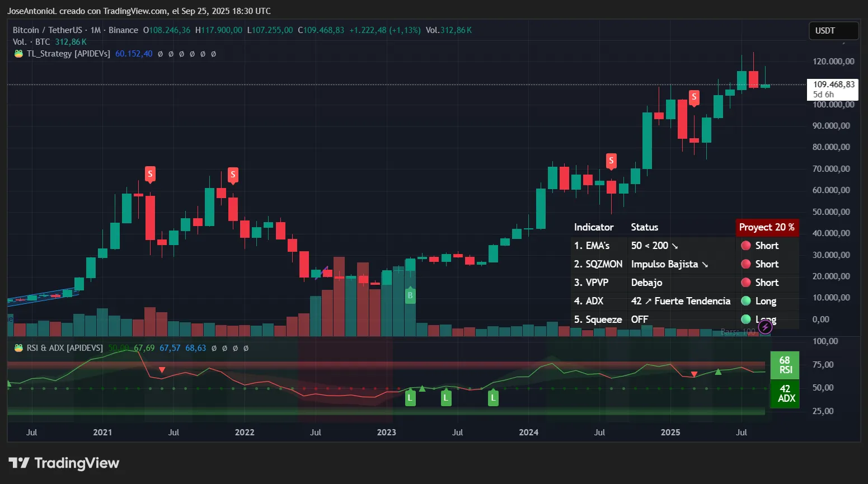Click the Binance exchange label in the legend

123,30
